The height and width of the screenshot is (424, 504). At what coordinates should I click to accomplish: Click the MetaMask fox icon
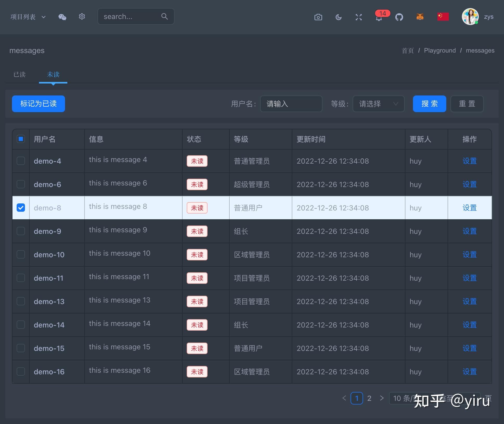[419, 17]
